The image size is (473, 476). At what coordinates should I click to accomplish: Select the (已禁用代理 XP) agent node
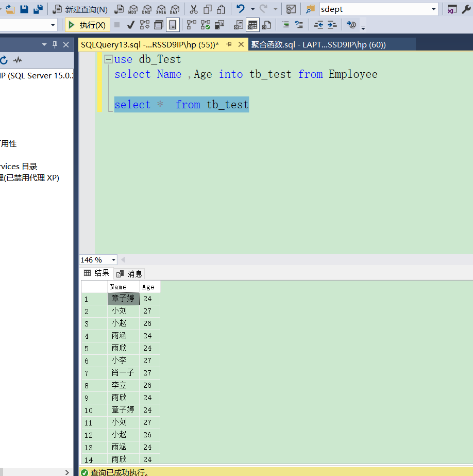click(x=30, y=177)
